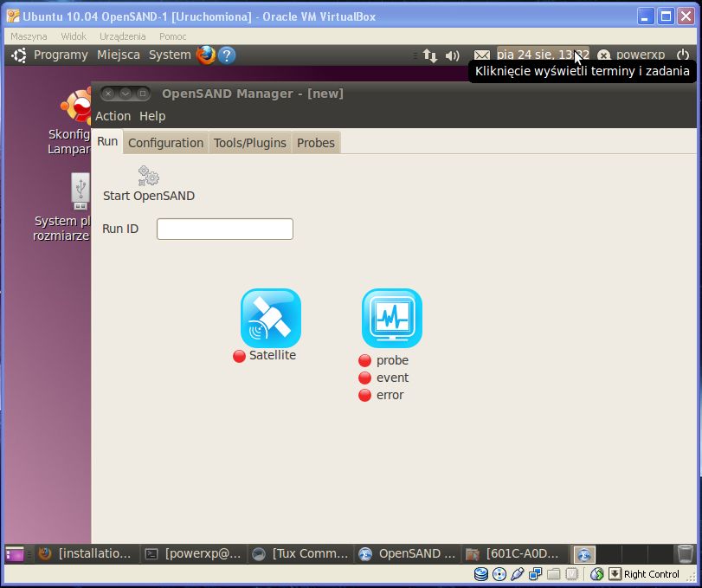Image resolution: width=702 pixels, height=588 pixels.
Task: Click the USB drive desktop icon
Action: (81, 191)
